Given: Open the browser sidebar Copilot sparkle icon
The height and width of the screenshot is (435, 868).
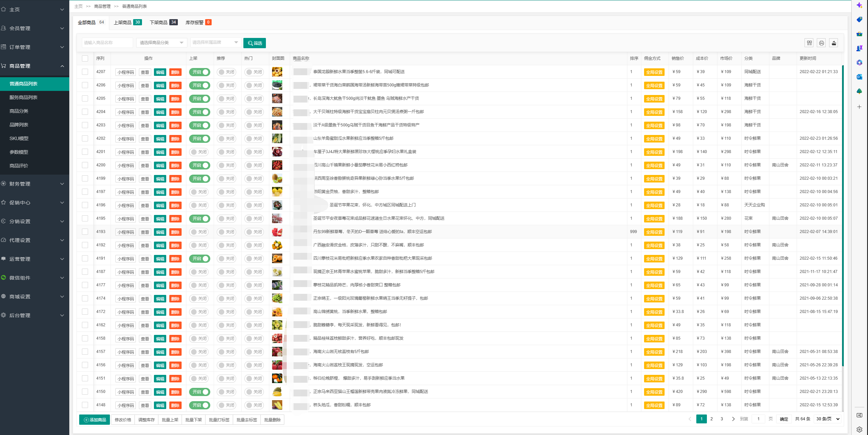Looking at the screenshot, I should pyautogui.click(x=859, y=5).
